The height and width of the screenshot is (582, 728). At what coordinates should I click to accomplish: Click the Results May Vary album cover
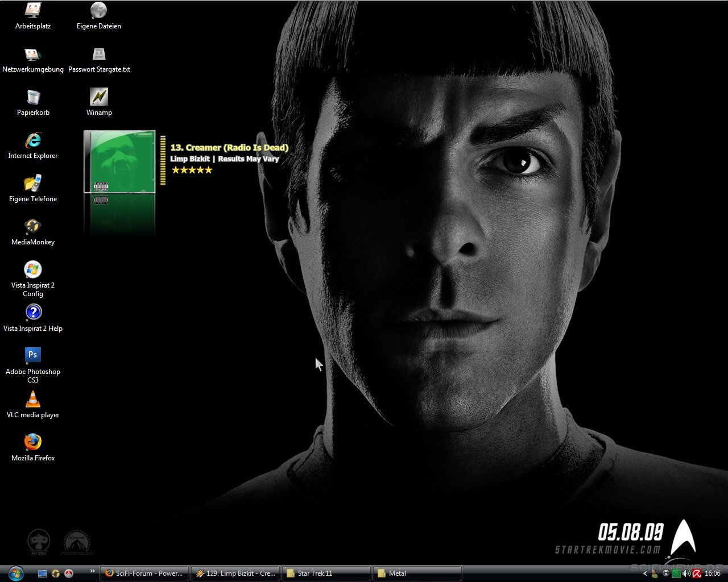(x=119, y=162)
